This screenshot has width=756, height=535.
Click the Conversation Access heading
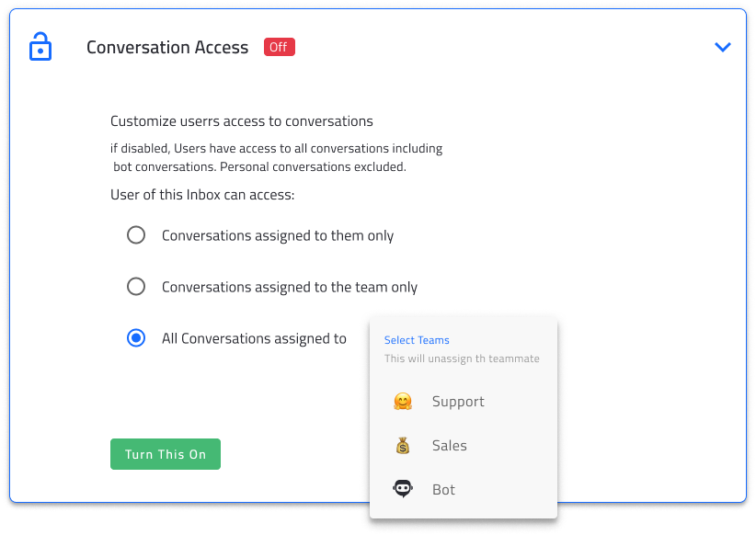click(167, 47)
